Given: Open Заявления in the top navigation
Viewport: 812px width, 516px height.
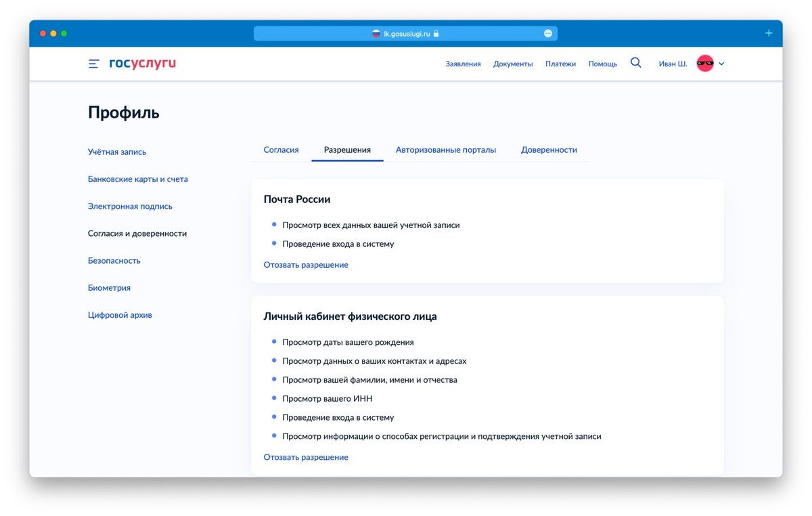Looking at the screenshot, I should (463, 64).
